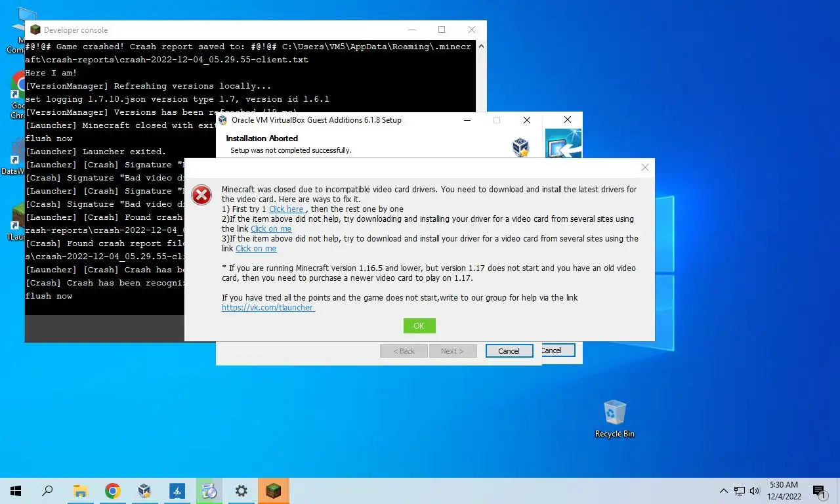Click VirtualBox Setup title bar icon
840x504 pixels.
click(223, 120)
